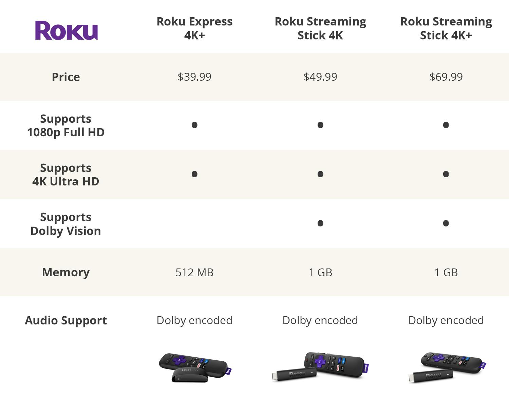The image size is (509, 420).
Task: Click the $69.99 price
Action: [446, 77]
